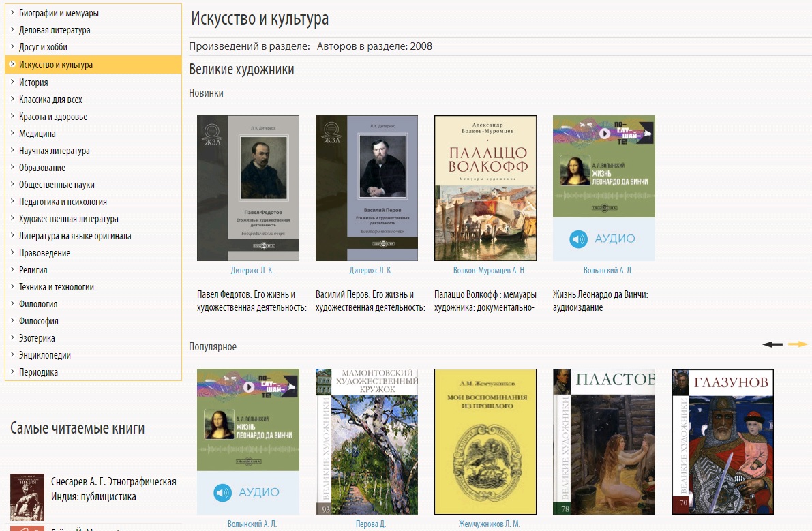The width and height of the screenshot is (812, 531).
Task: Show previous books with the black arrow
Action: [x=772, y=344]
